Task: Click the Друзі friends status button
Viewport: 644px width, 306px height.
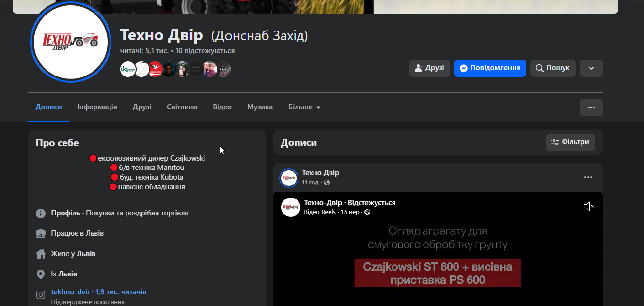Action: (x=429, y=68)
